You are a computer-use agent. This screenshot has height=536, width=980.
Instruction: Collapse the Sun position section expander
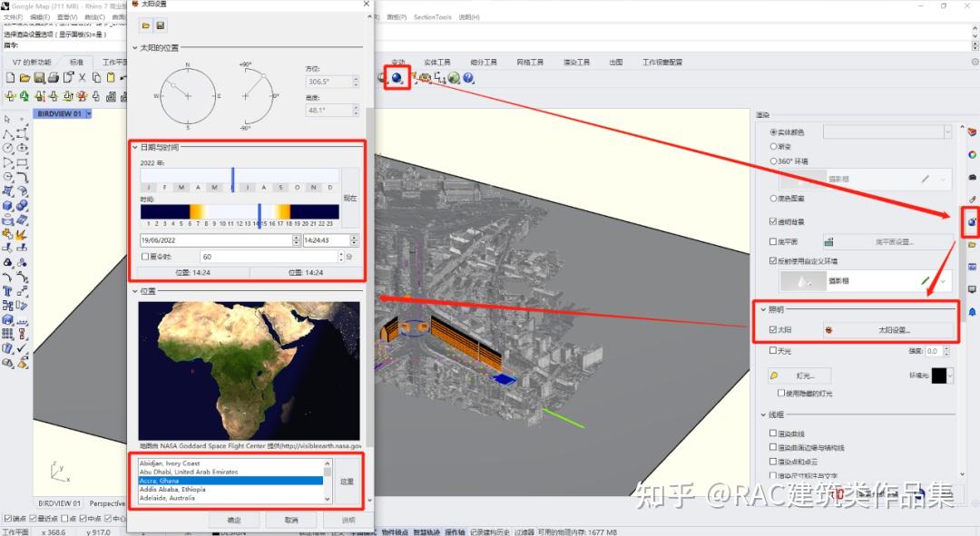coord(134,47)
